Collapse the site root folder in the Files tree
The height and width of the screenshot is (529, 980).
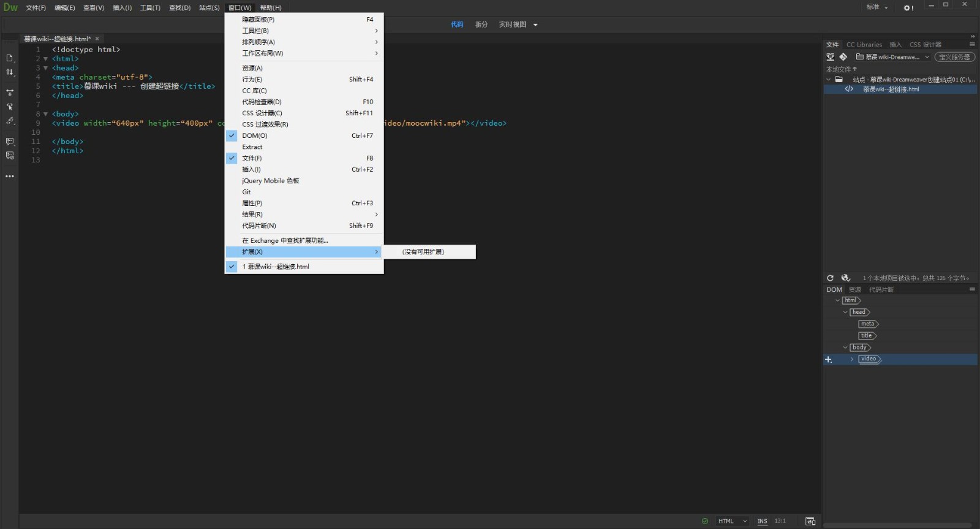click(x=829, y=80)
